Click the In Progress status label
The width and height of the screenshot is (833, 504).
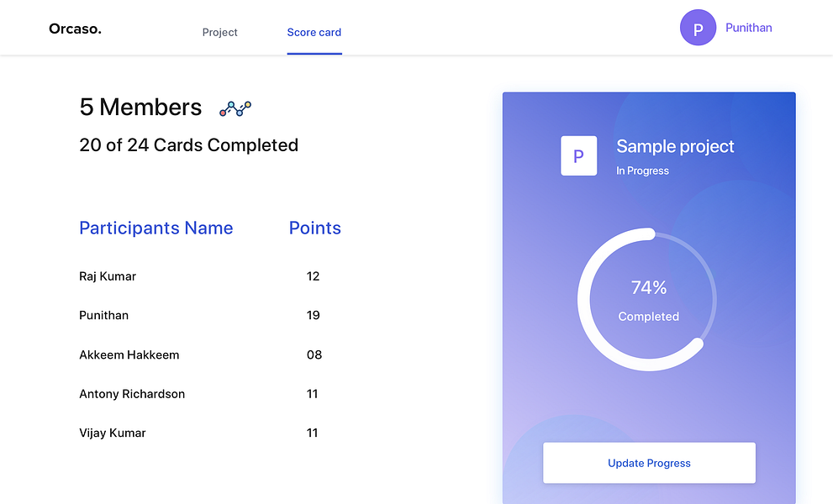coord(642,171)
